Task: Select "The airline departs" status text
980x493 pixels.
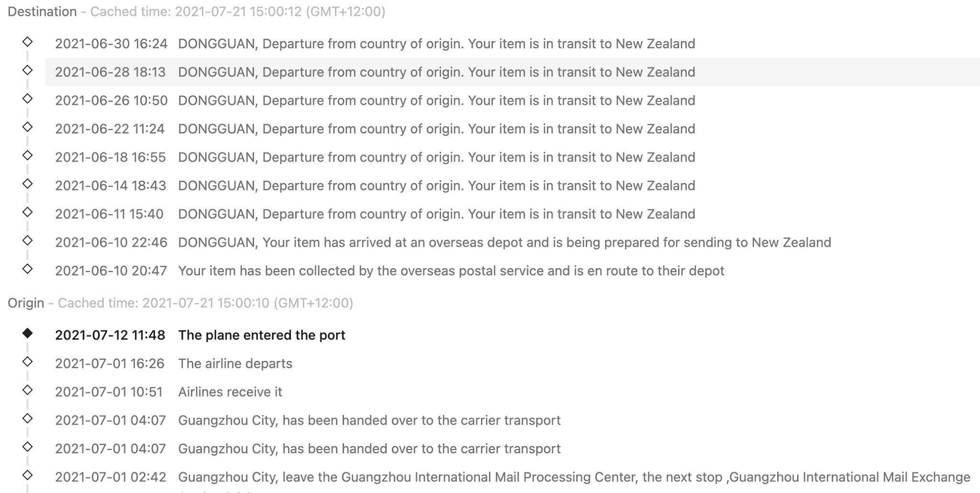Action: coord(235,363)
